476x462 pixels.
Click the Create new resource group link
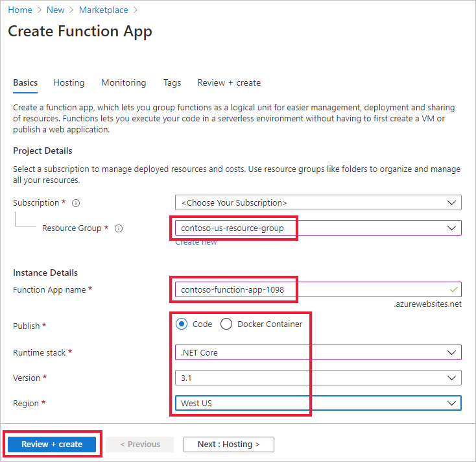196,242
